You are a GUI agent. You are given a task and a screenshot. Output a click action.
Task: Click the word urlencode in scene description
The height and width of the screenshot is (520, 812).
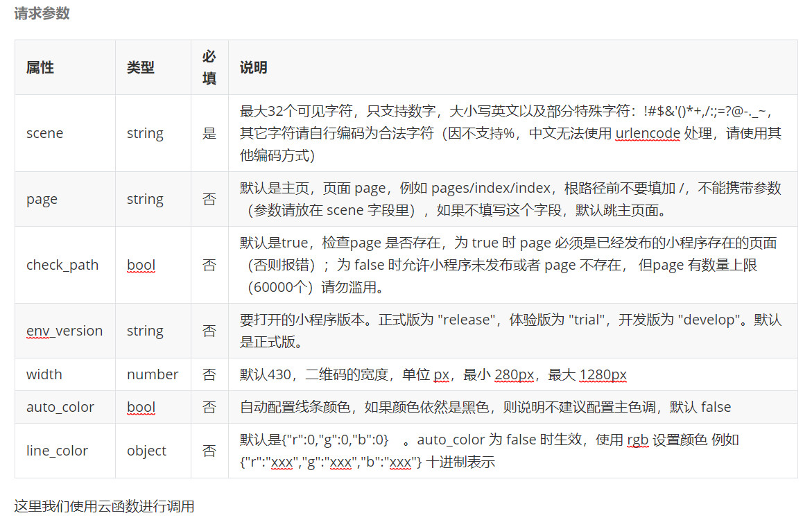(x=648, y=134)
